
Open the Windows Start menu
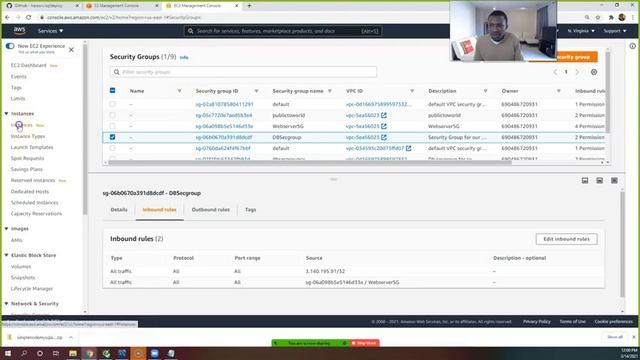click(7, 353)
